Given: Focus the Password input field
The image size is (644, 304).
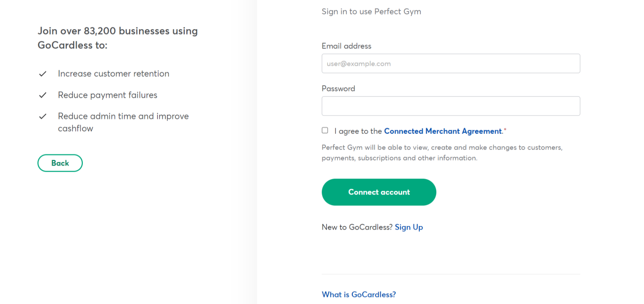Looking at the screenshot, I should [x=450, y=106].
